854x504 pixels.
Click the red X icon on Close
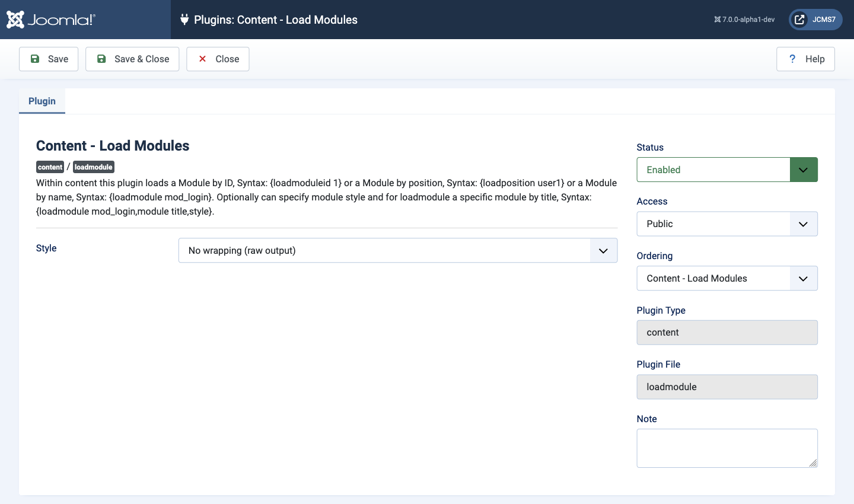[x=202, y=59]
